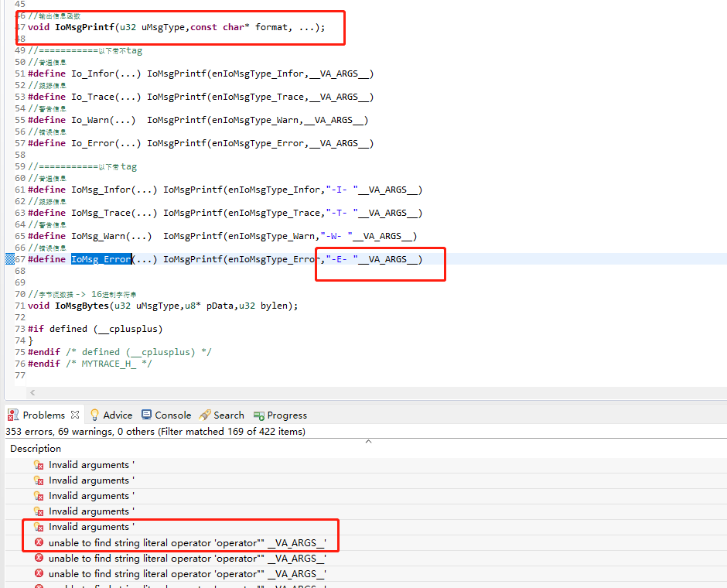Select the fifth Invalid arguments error row
Image resolution: width=727 pixels, height=588 pixels.
(367, 527)
